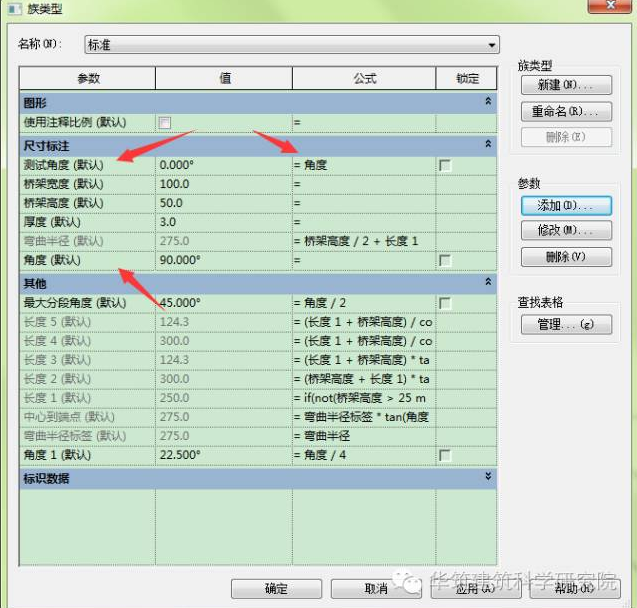Click the 管理 lookup table manage button

click(566, 325)
